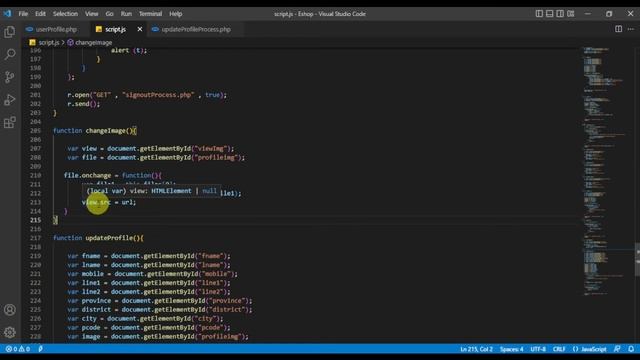Click the ports icon in status bar

[x=40, y=349]
